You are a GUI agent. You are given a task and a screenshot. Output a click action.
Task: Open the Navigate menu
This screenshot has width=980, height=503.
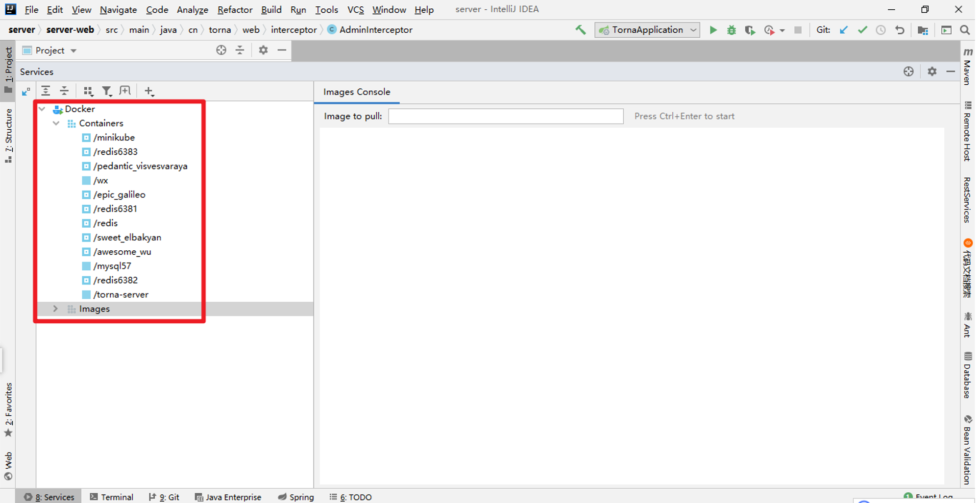pyautogui.click(x=118, y=9)
